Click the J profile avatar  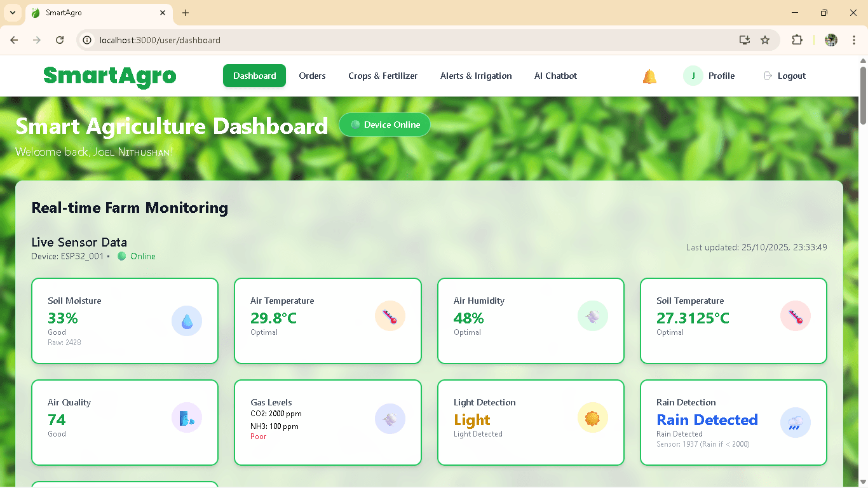tap(693, 76)
